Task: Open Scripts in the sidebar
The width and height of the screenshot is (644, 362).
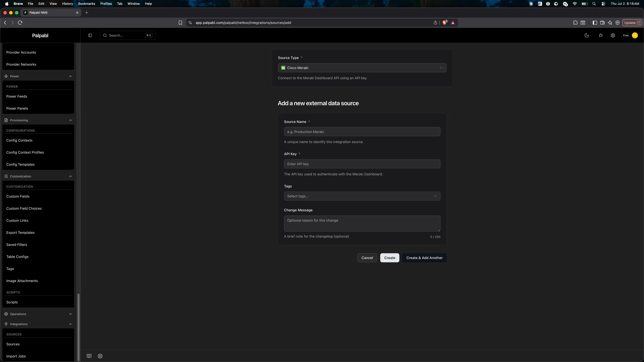Action: tap(12, 302)
